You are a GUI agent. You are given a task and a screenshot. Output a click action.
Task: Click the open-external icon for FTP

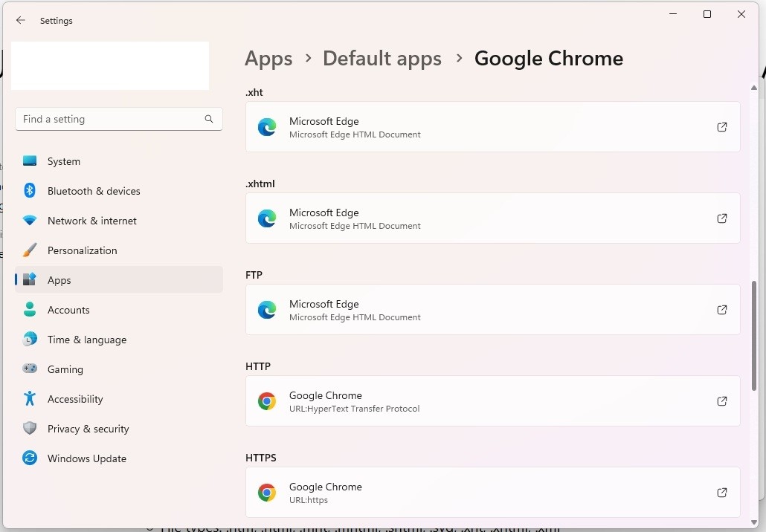tap(721, 309)
